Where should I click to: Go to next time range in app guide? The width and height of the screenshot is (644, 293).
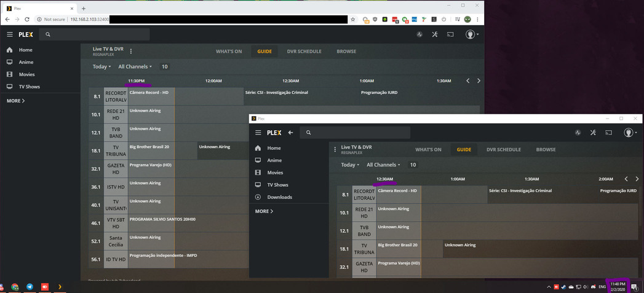(637, 179)
